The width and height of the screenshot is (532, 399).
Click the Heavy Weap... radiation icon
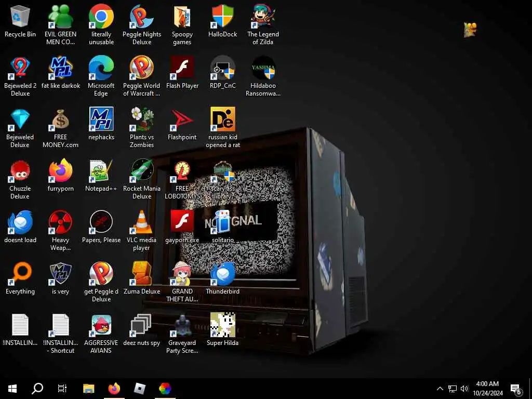click(60, 222)
